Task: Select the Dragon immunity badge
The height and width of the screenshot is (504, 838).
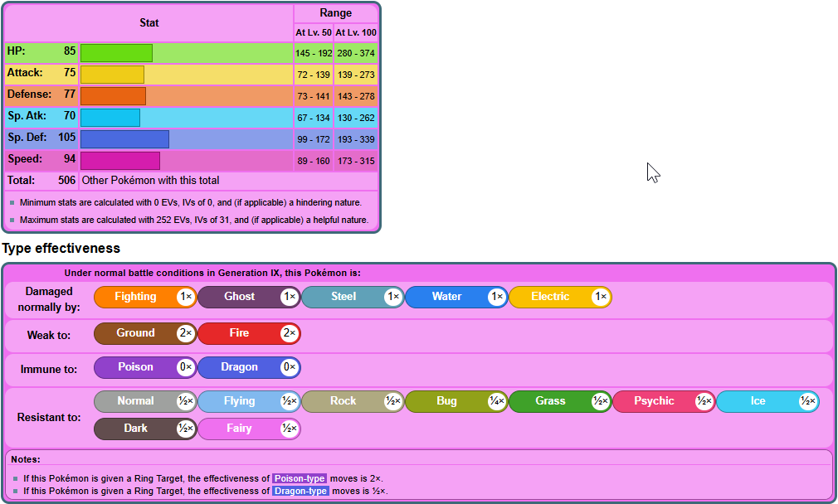Action: (249, 367)
